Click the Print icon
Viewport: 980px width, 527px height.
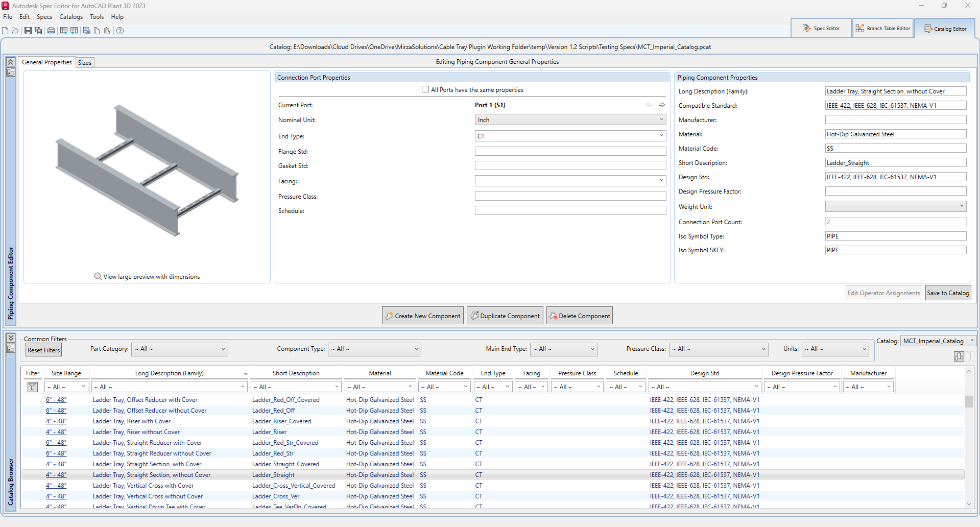(51, 31)
